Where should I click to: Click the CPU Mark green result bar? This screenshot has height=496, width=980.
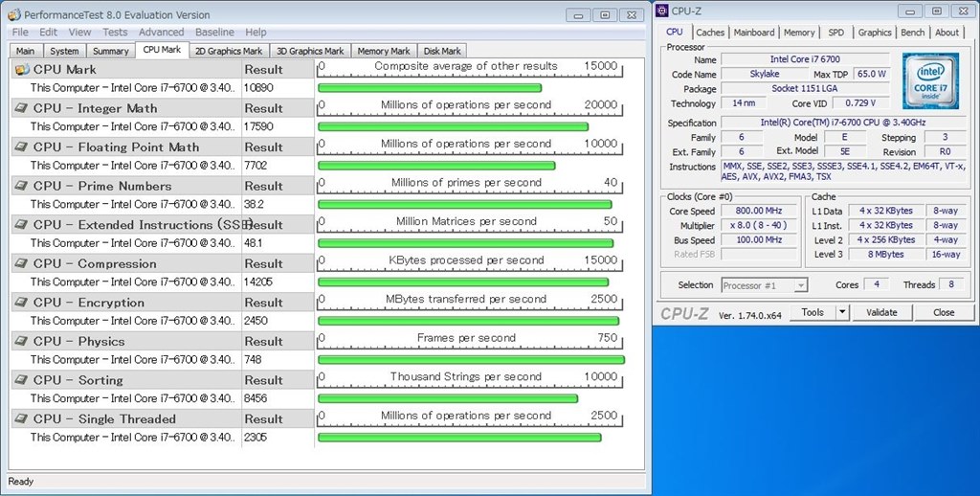click(x=430, y=88)
